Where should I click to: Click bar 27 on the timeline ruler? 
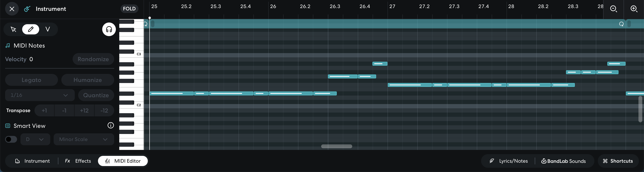[392, 7]
